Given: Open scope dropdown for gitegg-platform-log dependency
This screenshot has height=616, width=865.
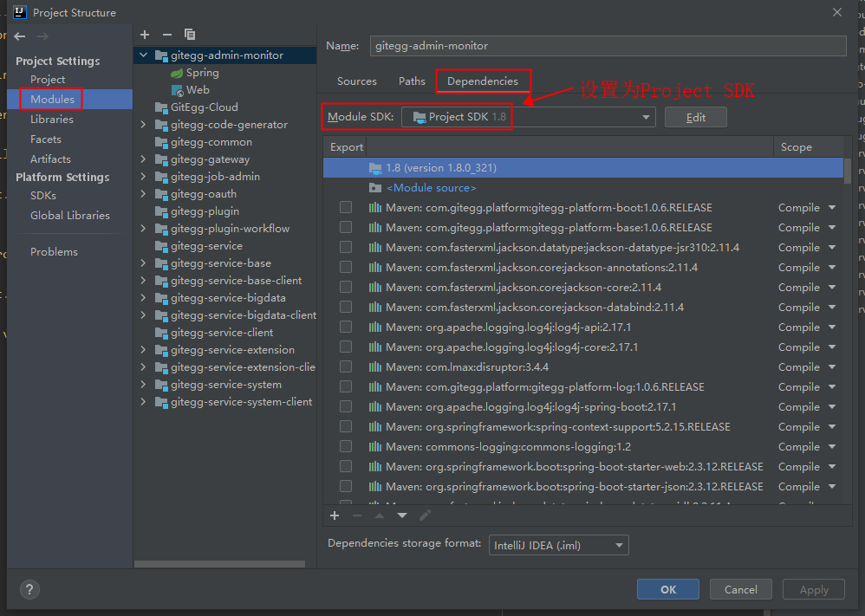Looking at the screenshot, I should 832,387.
